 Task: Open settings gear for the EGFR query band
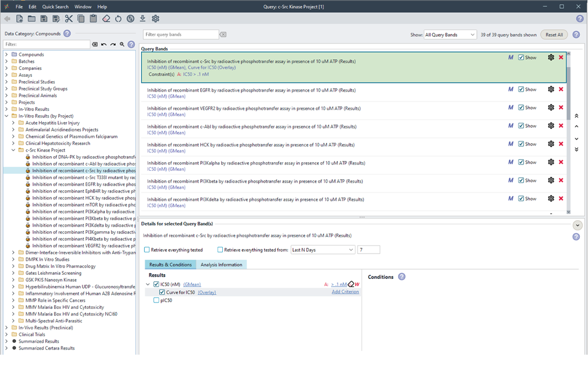[x=551, y=89]
